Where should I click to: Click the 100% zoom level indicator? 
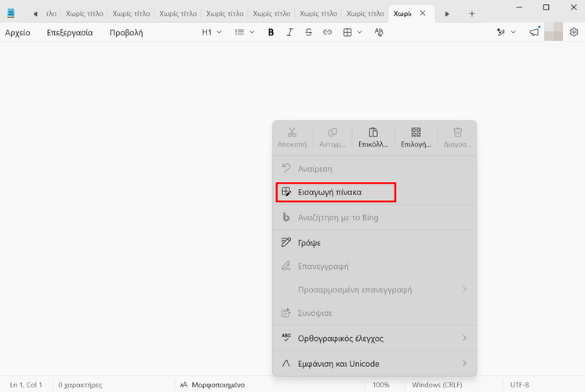pyautogui.click(x=381, y=385)
